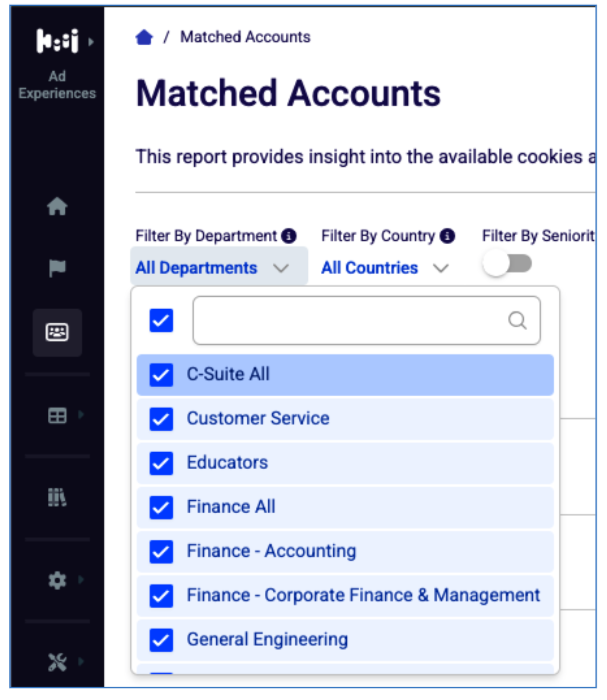Select Finance - Accounting option
The height and width of the screenshot is (700, 607).
click(345, 551)
